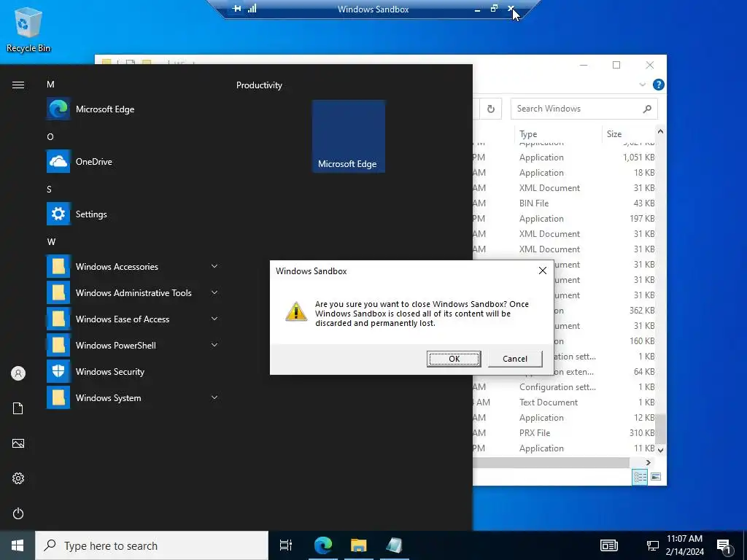Click the S letter heading in app list

(x=49, y=189)
